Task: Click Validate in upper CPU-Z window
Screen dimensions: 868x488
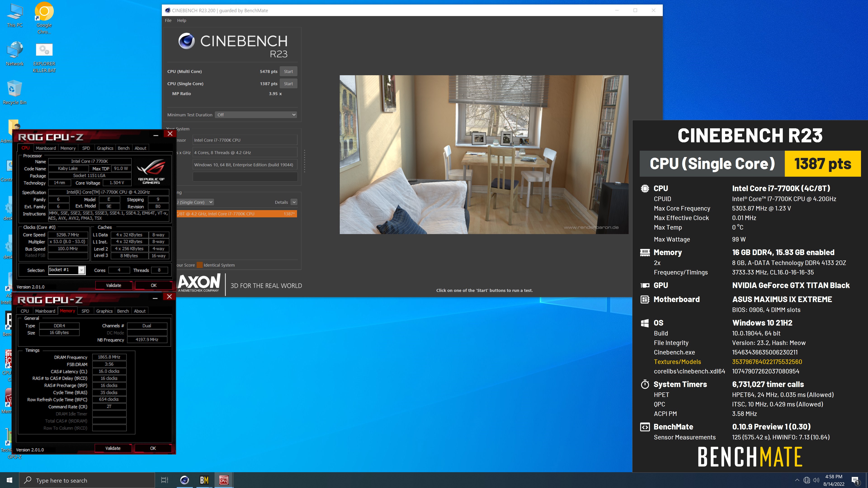Action: point(113,285)
